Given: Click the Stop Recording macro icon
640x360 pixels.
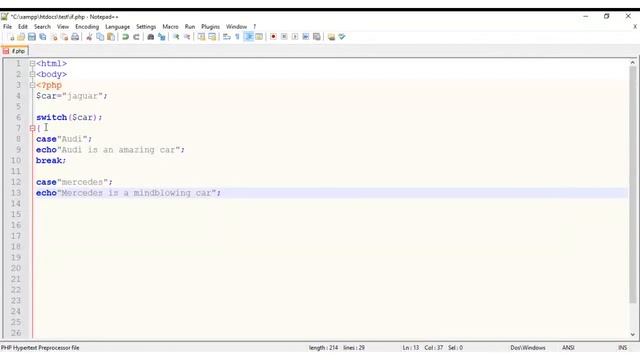Looking at the screenshot, I should 284,37.
